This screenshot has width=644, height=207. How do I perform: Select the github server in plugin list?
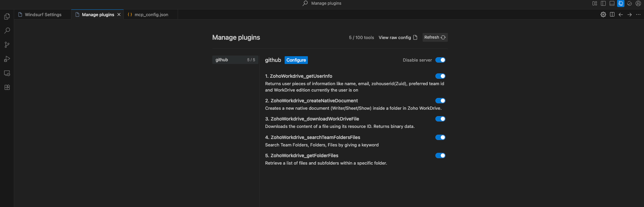(235, 60)
